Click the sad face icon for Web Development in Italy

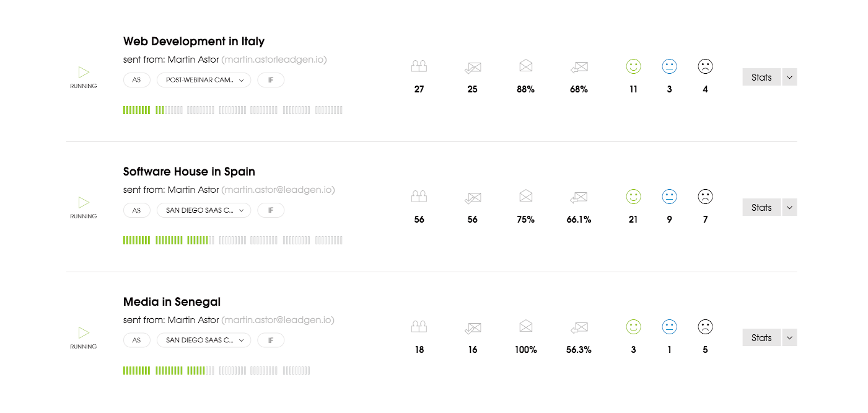(705, 66)
